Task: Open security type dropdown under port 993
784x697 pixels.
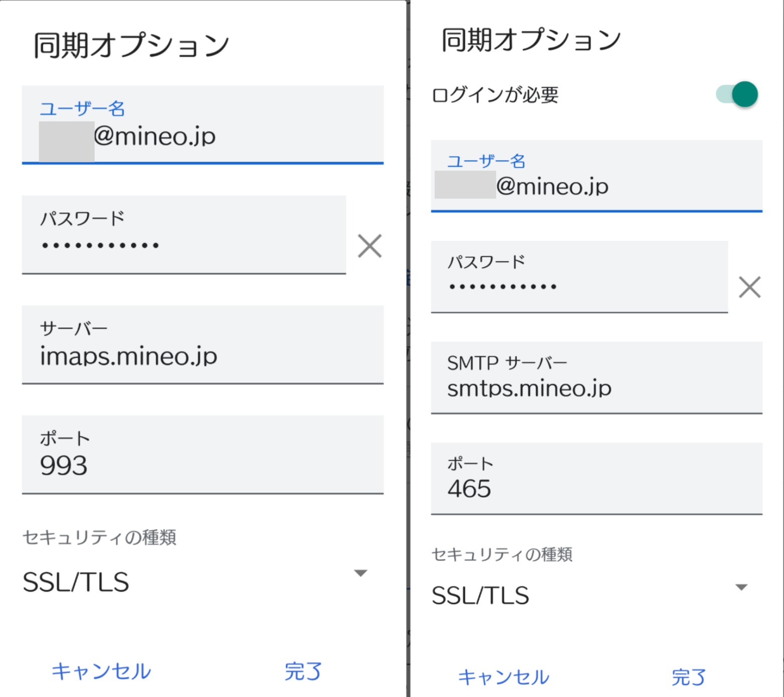Action: (360, 573)
